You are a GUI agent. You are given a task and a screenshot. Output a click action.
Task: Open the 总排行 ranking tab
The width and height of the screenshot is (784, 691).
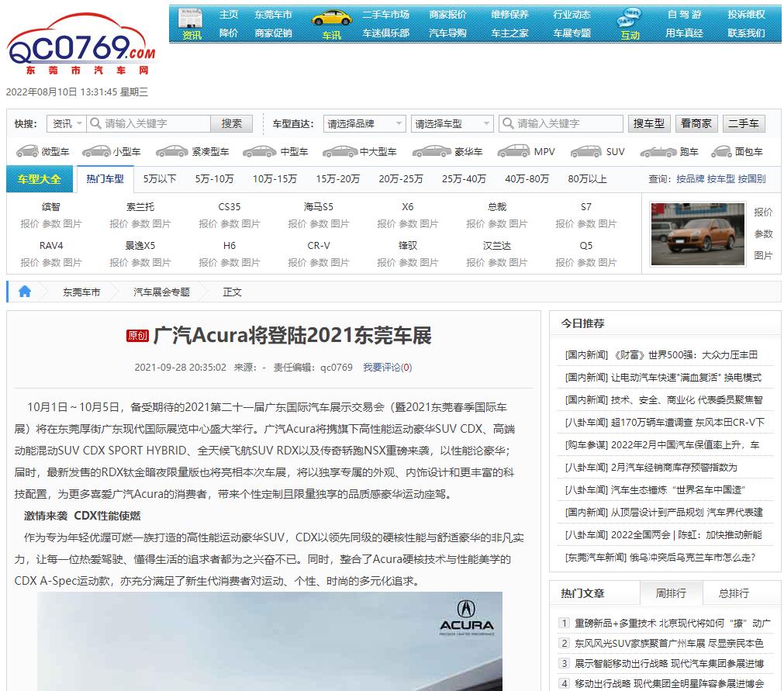734,593
